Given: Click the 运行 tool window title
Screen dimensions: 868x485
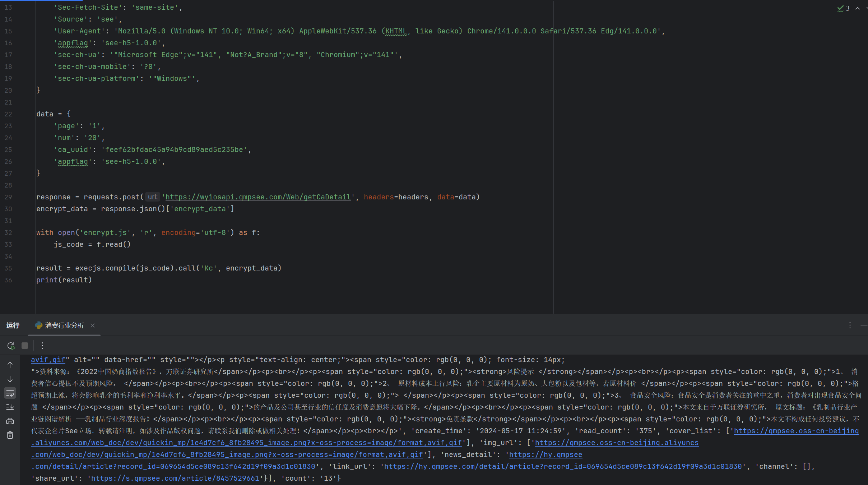Looking at the screenshot, I should 13,325.
